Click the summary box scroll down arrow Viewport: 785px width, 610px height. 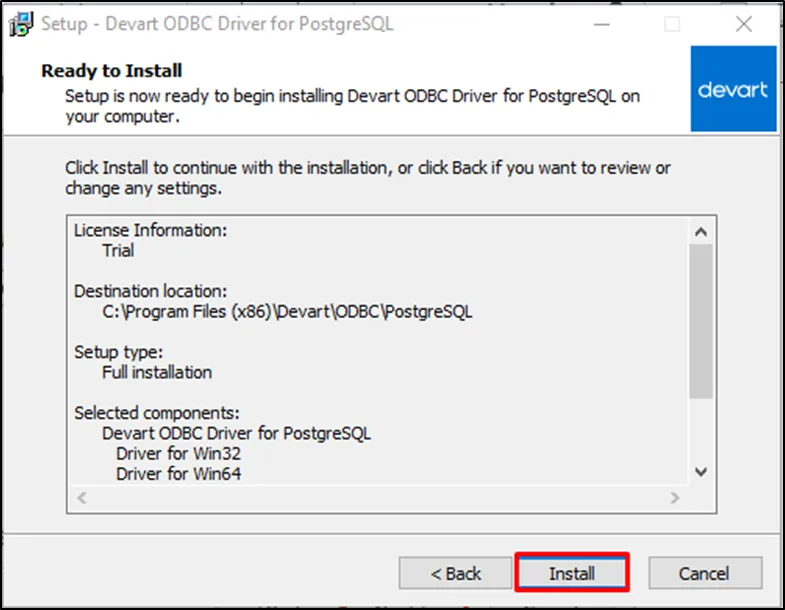coord(701,472)
